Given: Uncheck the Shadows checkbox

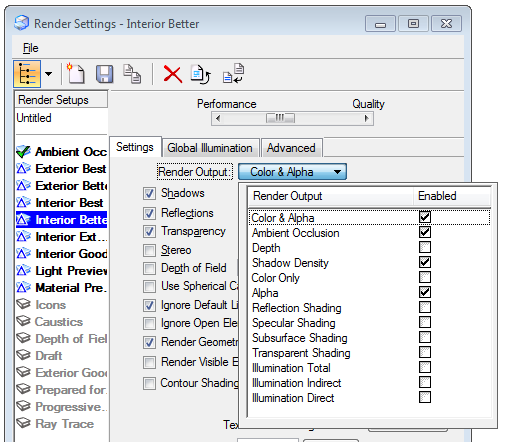Looking at the screenshot, I should point(149,193).
